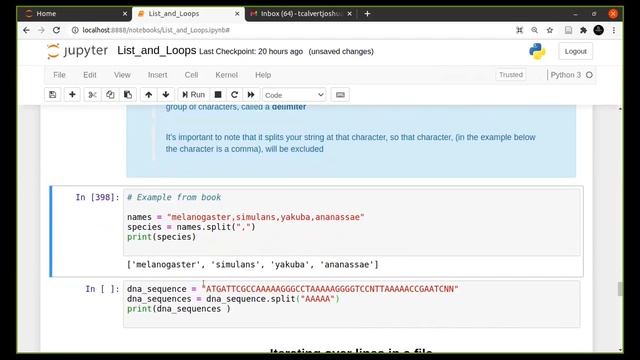The height and width of the screenshot is (360, 640).
Task: Click inside the dna_sequence code cell
Action: click(351, 304)
